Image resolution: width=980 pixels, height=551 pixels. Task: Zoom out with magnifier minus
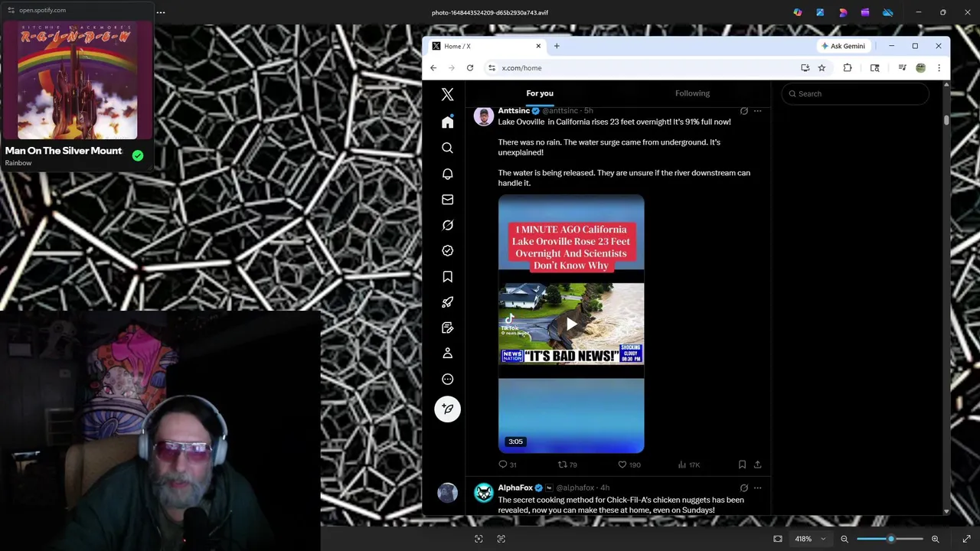point(844,539)
